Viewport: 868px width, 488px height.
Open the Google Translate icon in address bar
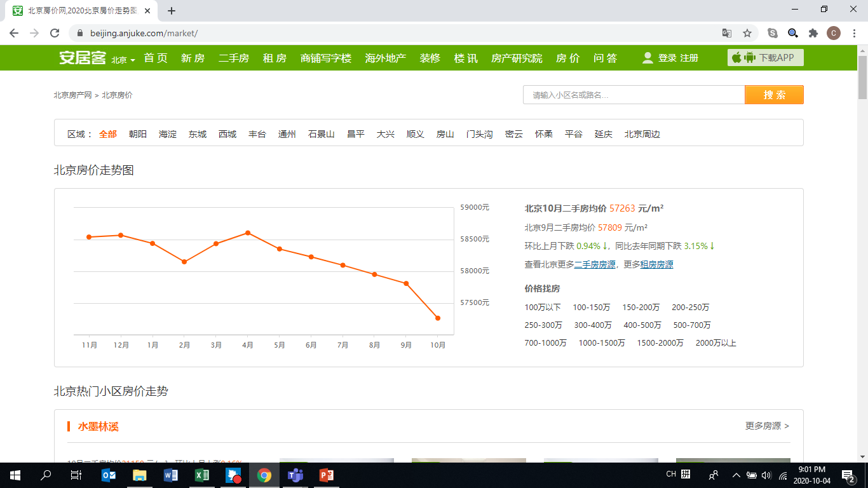tap(726, 33)
